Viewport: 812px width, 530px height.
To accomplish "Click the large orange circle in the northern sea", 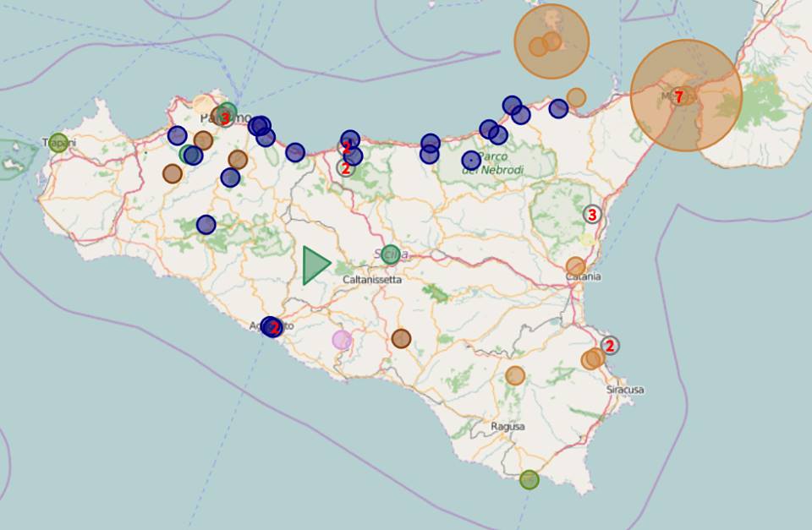I will (x=551, y=41).
